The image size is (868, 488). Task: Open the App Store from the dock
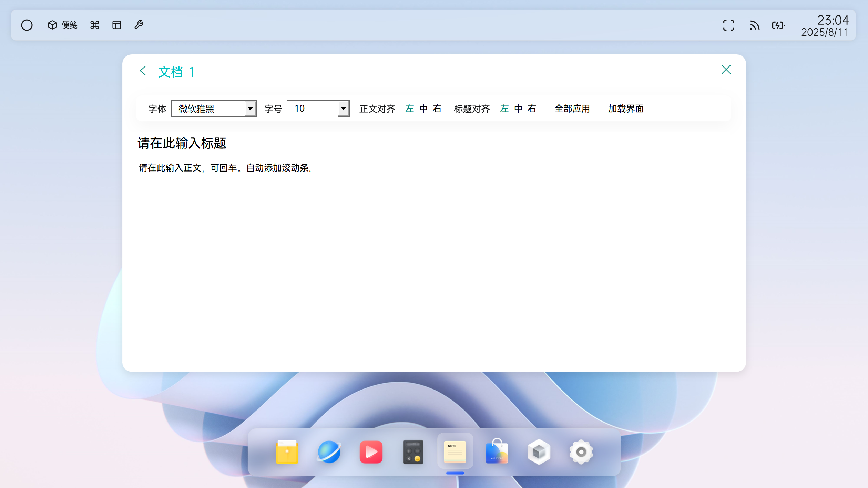tap(497, 452)
